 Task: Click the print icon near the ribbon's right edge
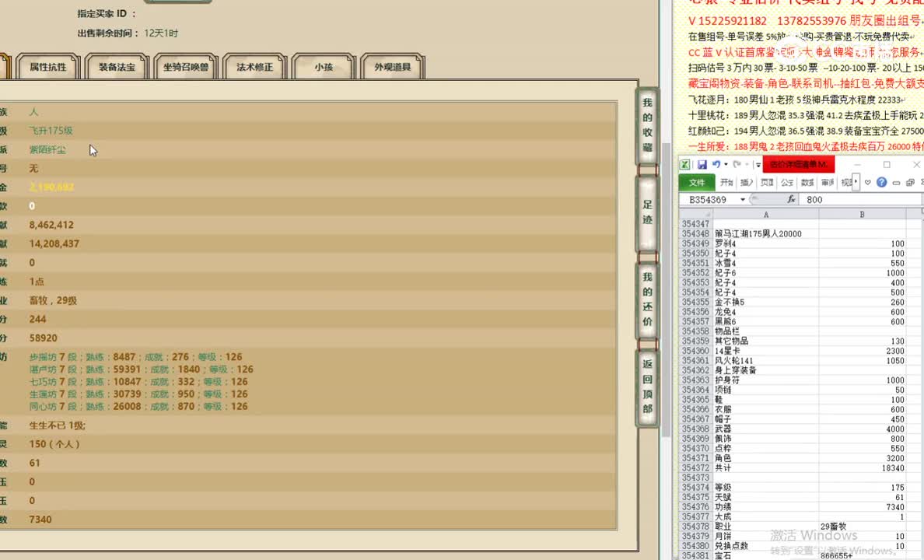912,182
